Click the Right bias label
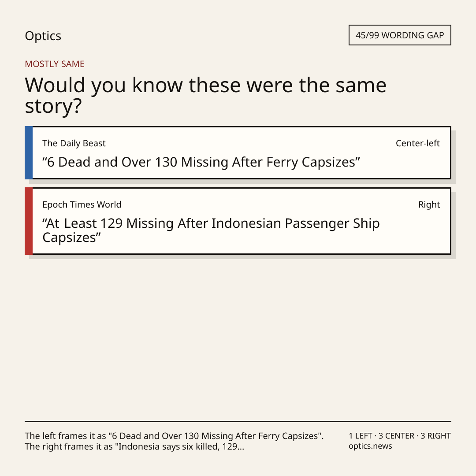Viewport: 476px width, 476px height. click(429, 205)
